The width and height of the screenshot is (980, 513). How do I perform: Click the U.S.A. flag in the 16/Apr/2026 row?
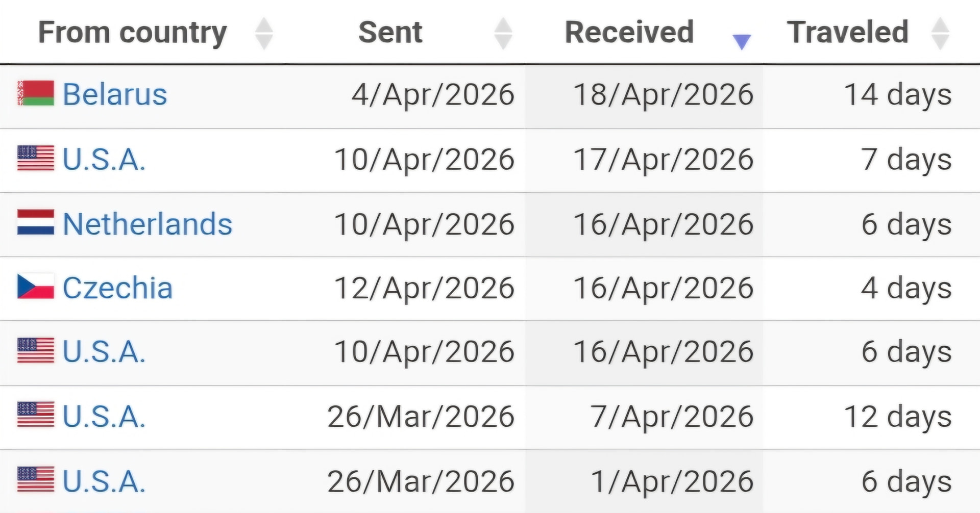(x=35, y=350)
